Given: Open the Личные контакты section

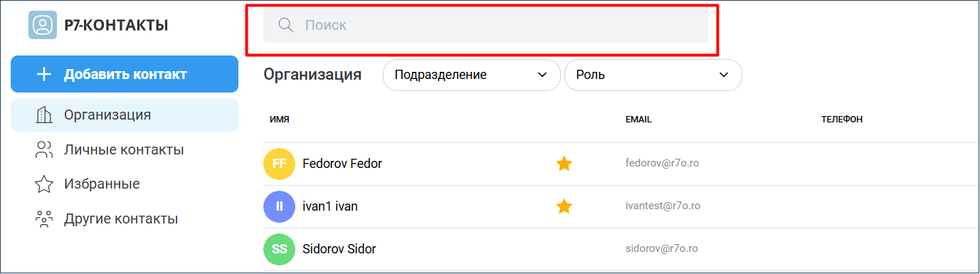Looking at the screenshot, I should (x=125, y=150).
